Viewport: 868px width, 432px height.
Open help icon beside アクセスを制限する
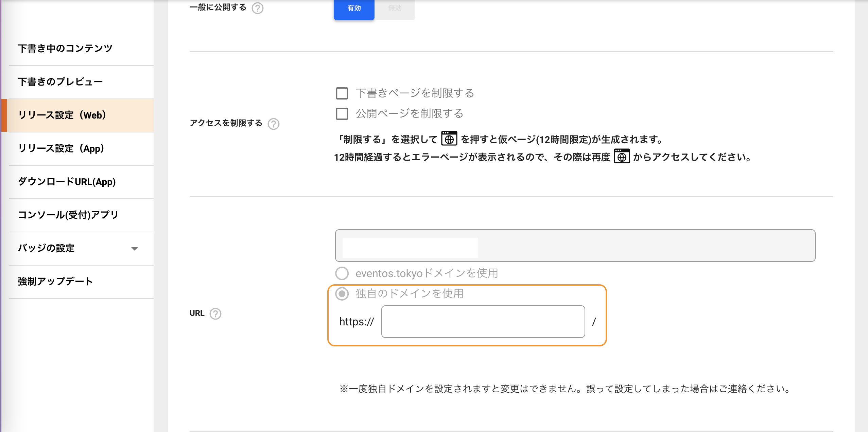274,124
